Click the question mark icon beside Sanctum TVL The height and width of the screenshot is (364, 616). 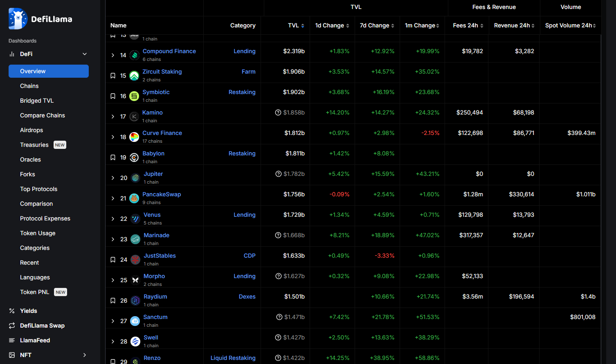(279, 317)
